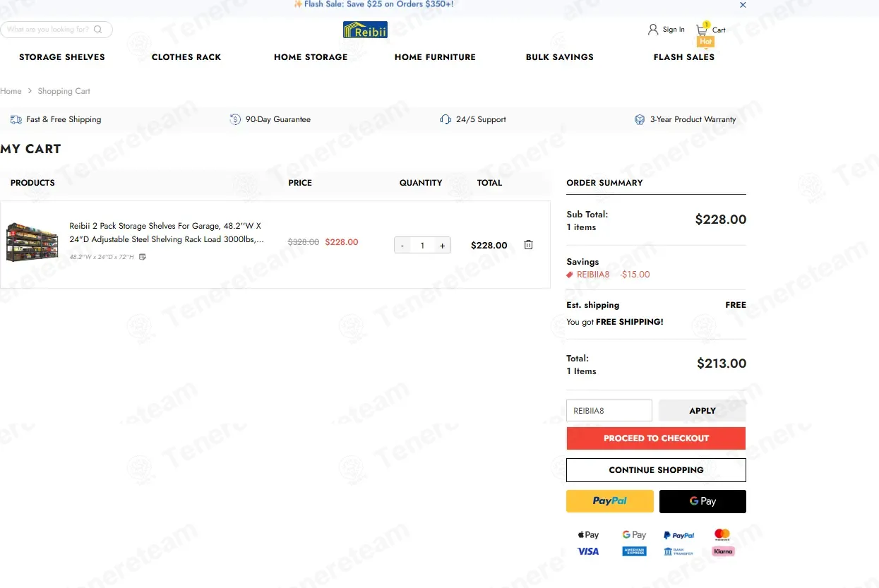The width and height of the screenshot is (879, 588).
Task: Click the Continue Shopping button
Action: [x=656, y=470]
